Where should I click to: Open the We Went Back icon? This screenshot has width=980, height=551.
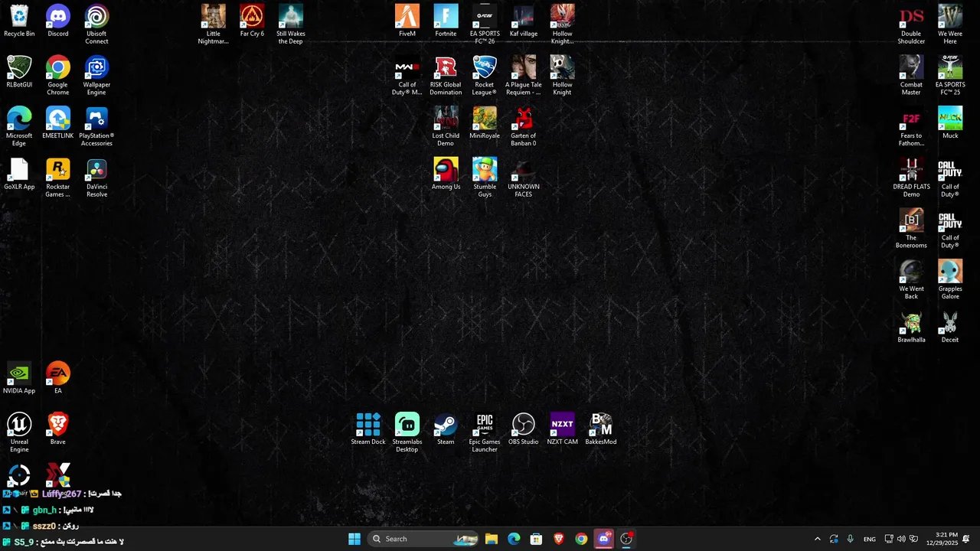click(x=911, y=279)
